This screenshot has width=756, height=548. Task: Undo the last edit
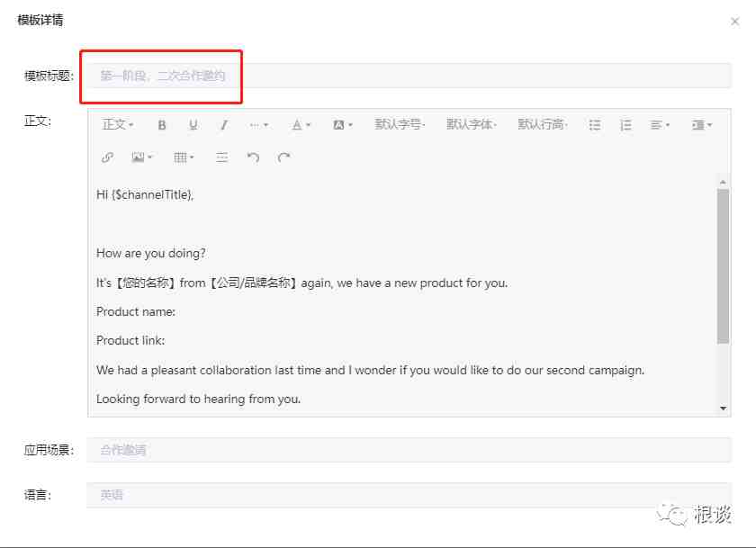253,157
